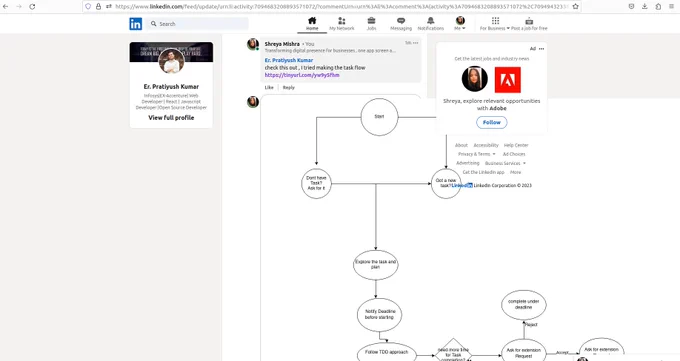
Task: Open the Pocket save icon
Action: [x=631, y=7]
